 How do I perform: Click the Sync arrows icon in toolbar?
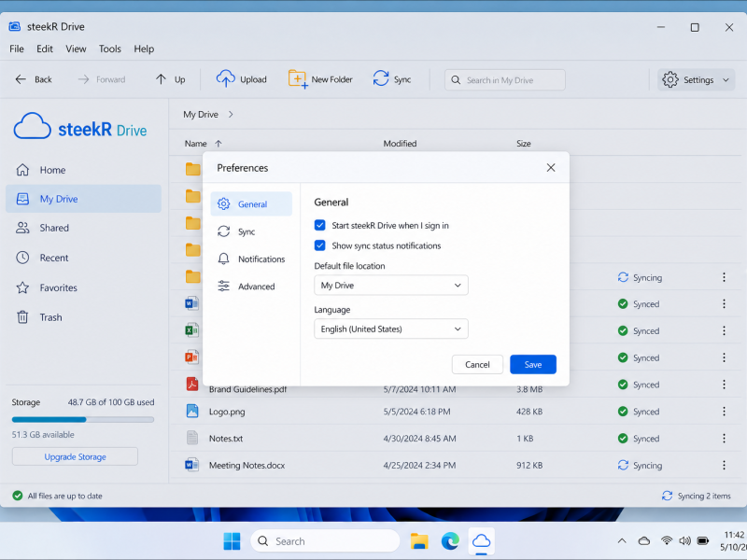pyautogui.click(x=381, y=79)
